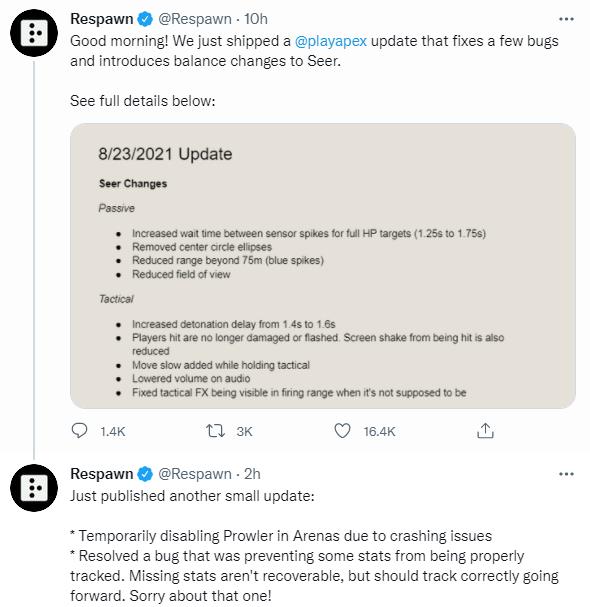Like the tweet with 16.4K hearts

[342, 431]
